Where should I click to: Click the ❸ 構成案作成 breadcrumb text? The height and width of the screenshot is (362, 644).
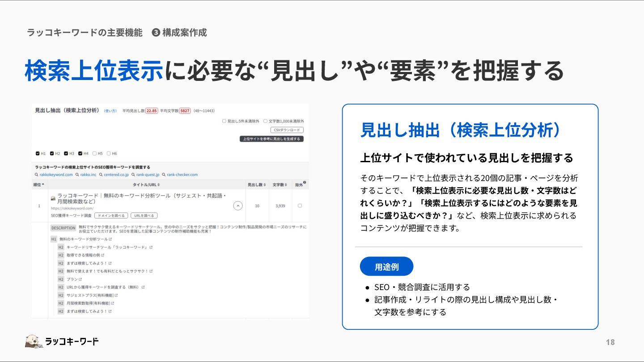(x=179, y=32)
